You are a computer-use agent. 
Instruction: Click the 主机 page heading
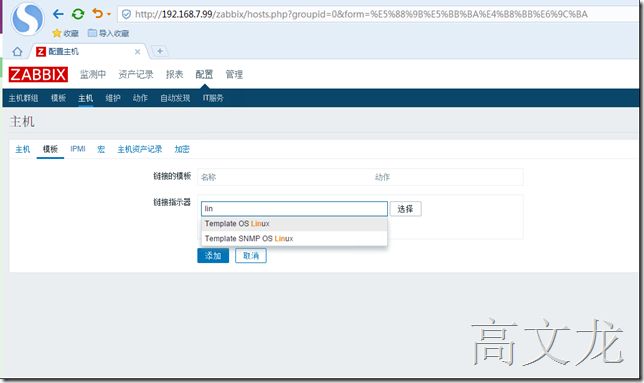[x=22, y=122]
